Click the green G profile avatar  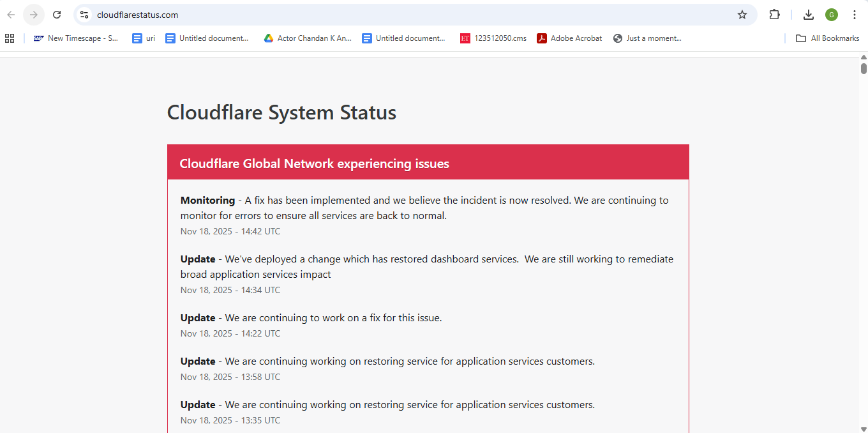coord(831,14)
